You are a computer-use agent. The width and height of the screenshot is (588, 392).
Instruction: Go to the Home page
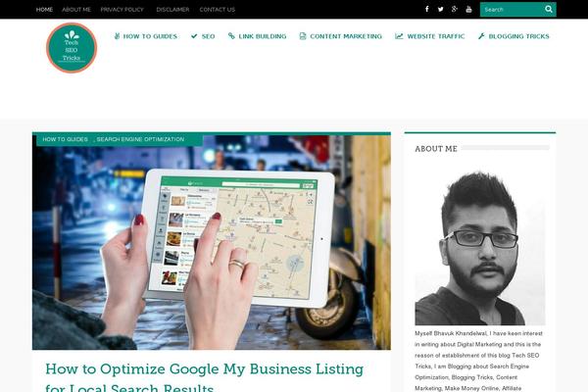(44, 10)
